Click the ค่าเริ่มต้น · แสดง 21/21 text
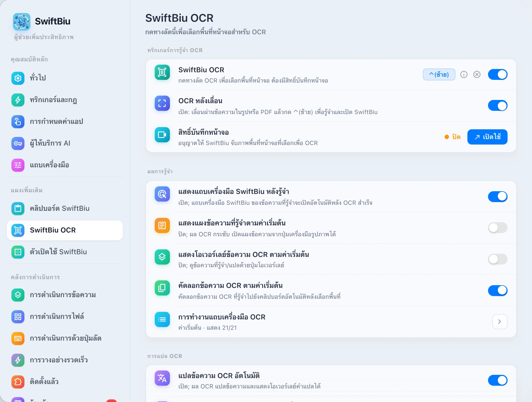The image size is (532, 402). click(x=208, y=328)
